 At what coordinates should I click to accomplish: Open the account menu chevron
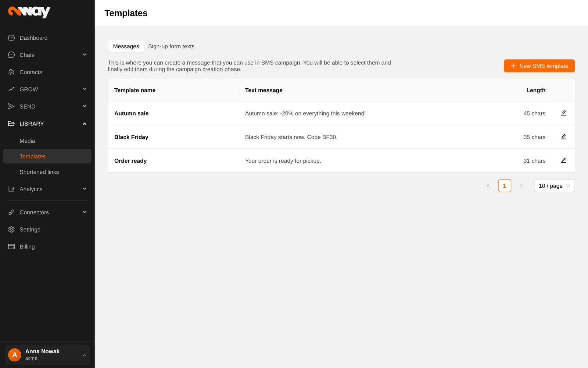85,355
